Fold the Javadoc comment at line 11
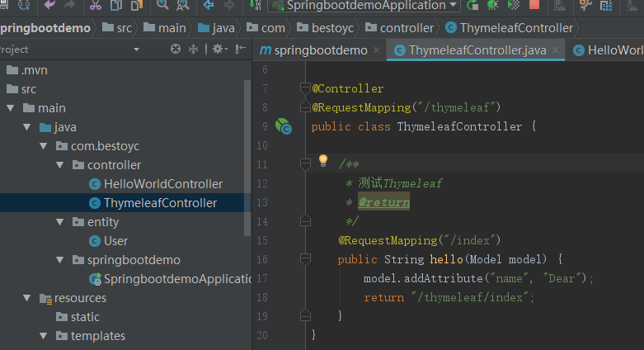 coord(305,164)
